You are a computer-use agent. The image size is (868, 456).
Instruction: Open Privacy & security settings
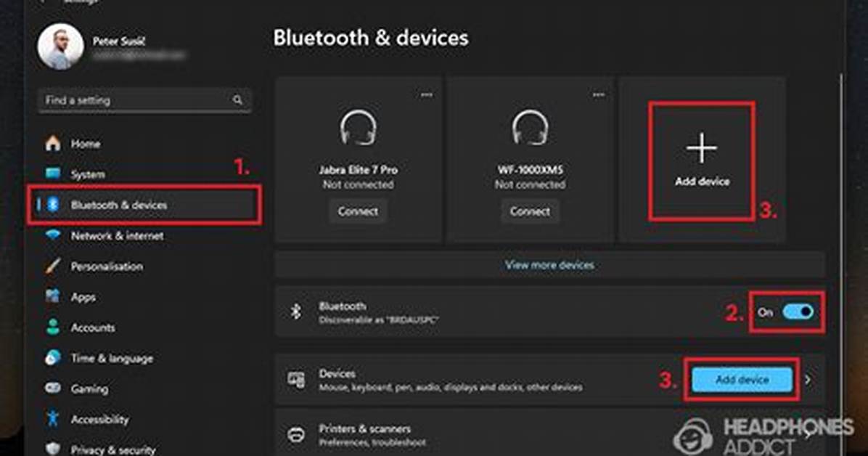point(113,449)
